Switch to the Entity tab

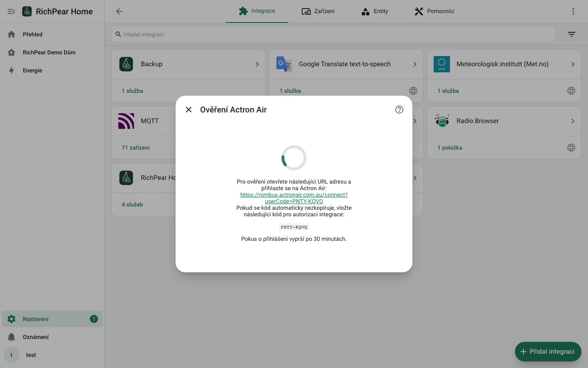click(x=374, y=11)
